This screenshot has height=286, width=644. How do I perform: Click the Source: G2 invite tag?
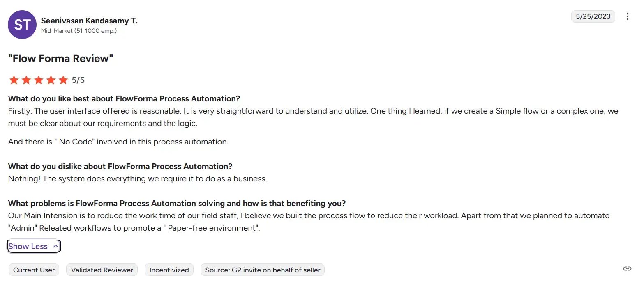[x=263, y=270]
